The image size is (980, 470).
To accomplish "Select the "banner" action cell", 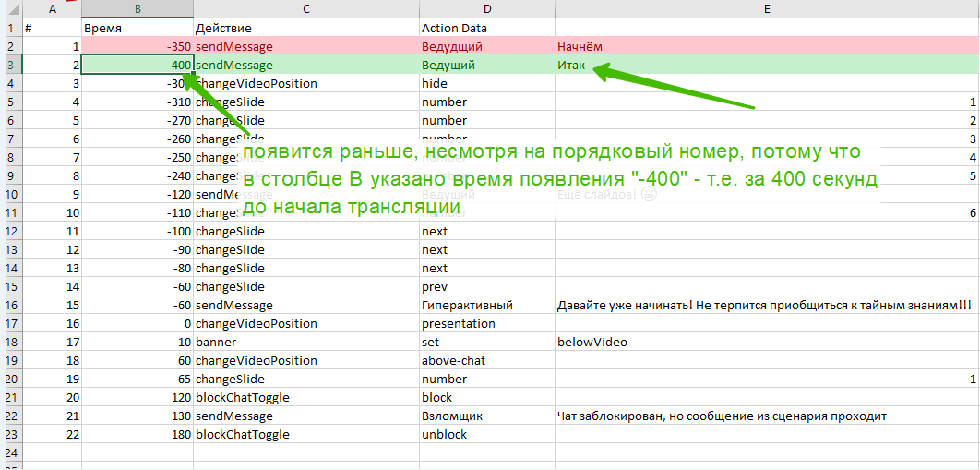I will pos(305,343).
